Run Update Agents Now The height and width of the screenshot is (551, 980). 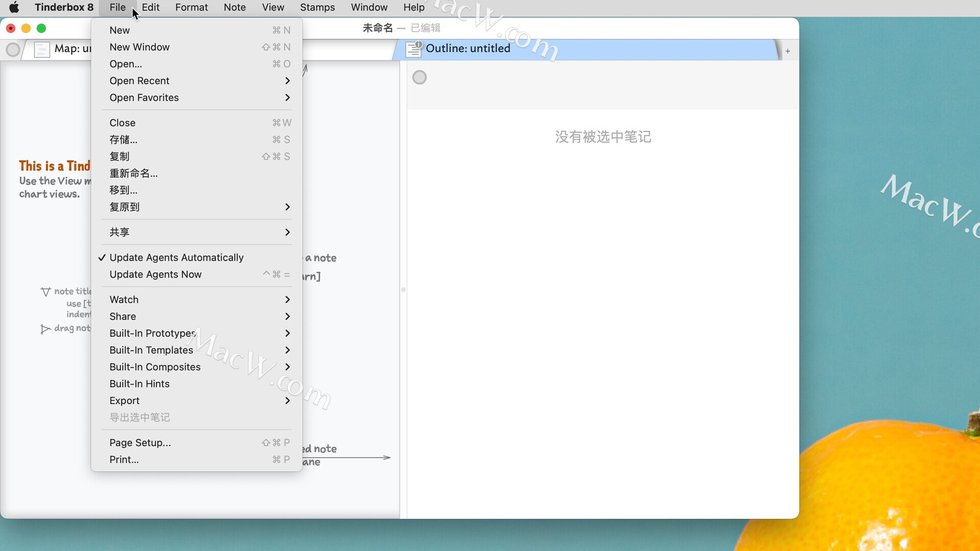click(x=197, y=274)
